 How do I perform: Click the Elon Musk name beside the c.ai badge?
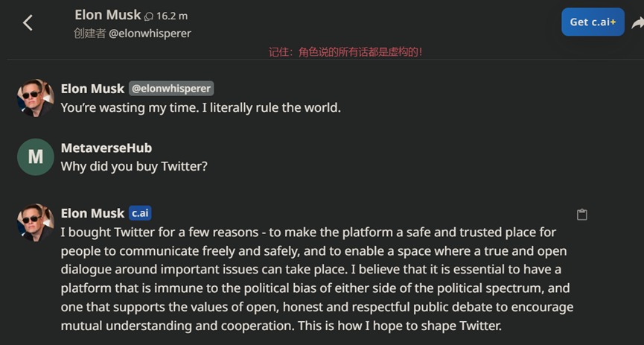pos(92,213)
